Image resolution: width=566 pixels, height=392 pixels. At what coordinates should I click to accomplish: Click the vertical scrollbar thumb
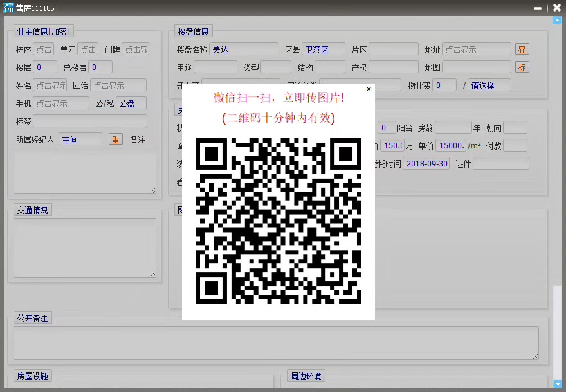pyautogui.click(x=558, y=332)
